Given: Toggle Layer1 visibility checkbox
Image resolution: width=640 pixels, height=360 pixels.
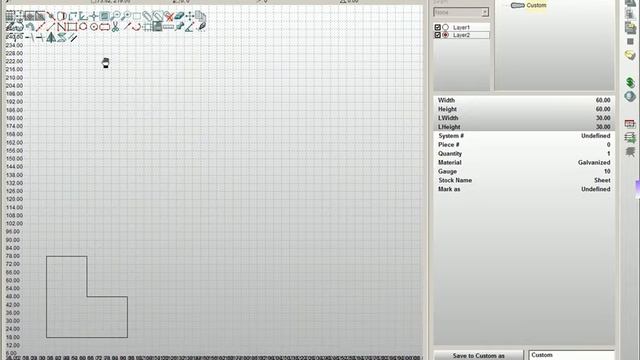Looking at the screenshot, I should [438, 27].
